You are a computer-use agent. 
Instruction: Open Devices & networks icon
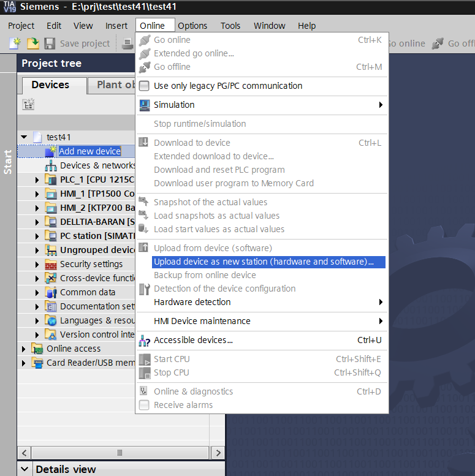pyautogui.click(x=51, y=165)
